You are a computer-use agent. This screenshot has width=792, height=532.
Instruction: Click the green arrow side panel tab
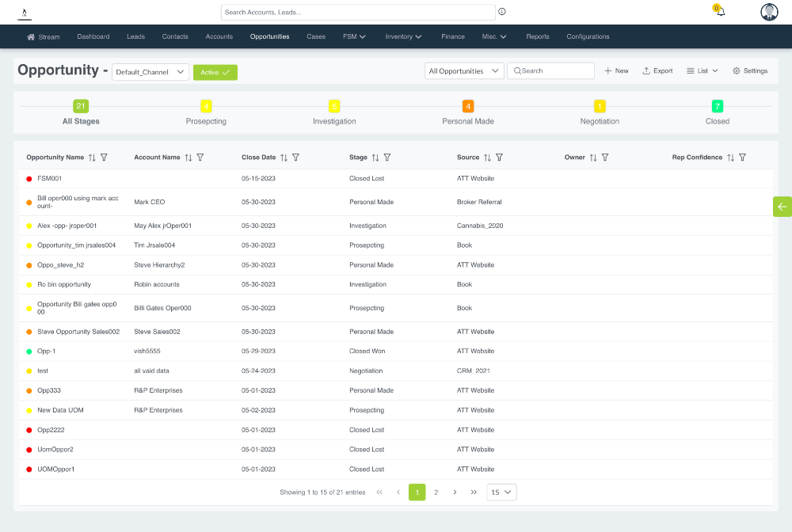782,207
